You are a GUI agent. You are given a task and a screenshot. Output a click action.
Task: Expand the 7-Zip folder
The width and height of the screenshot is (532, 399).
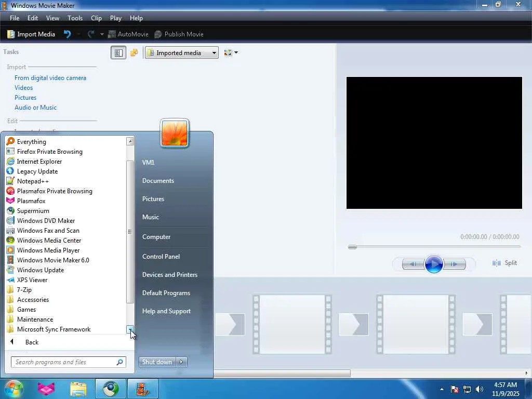[x=66, y=289]
